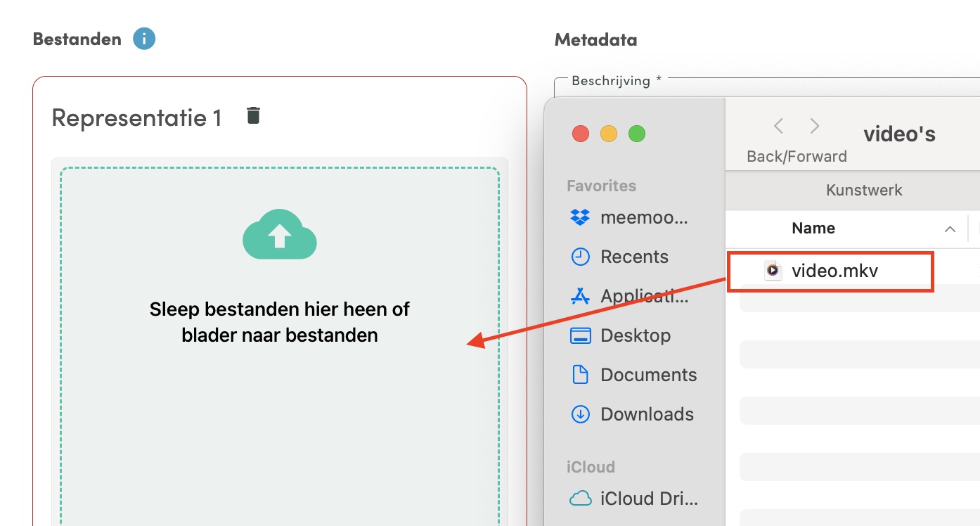Screen dimensions: 980x526
Task: Open the Dropbox meemoo folder in sidebar
Action: coord(630,217)
